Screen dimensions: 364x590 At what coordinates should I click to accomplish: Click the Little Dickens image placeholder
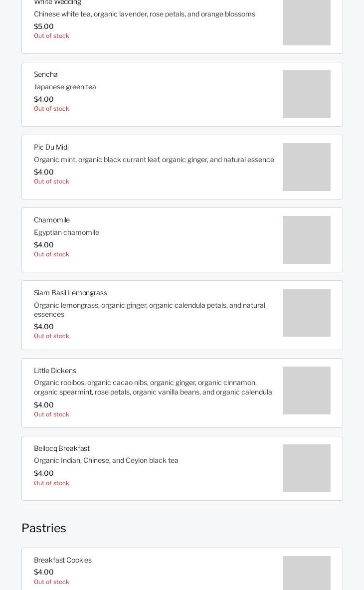pos(306,391)
